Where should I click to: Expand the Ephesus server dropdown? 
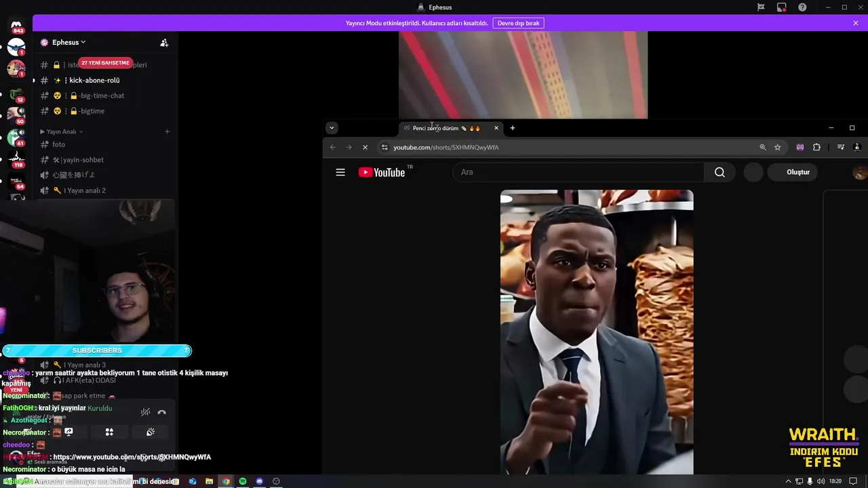[x=68, y=42]
